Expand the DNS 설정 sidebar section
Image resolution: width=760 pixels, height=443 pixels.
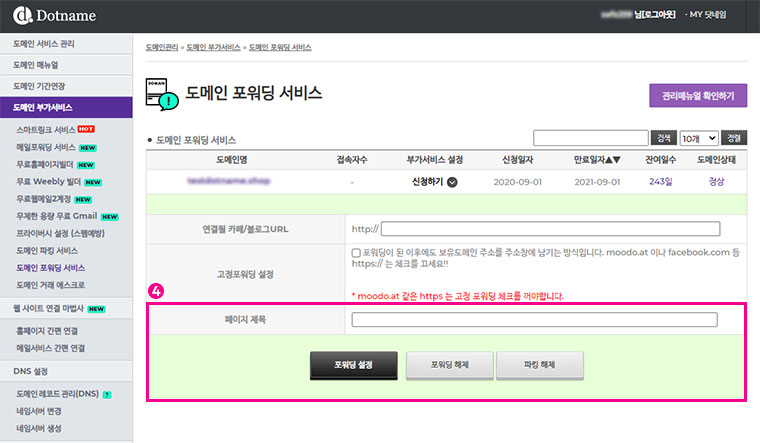(66, 371)
